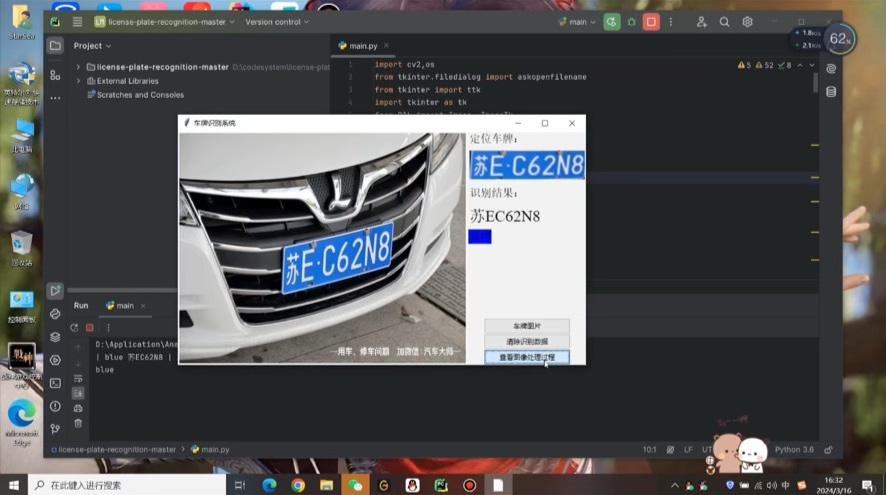Open the AI Assistant spiral icon on right sidebar
886x495 pixels.
pyautogui.click(x=831, y=68)
